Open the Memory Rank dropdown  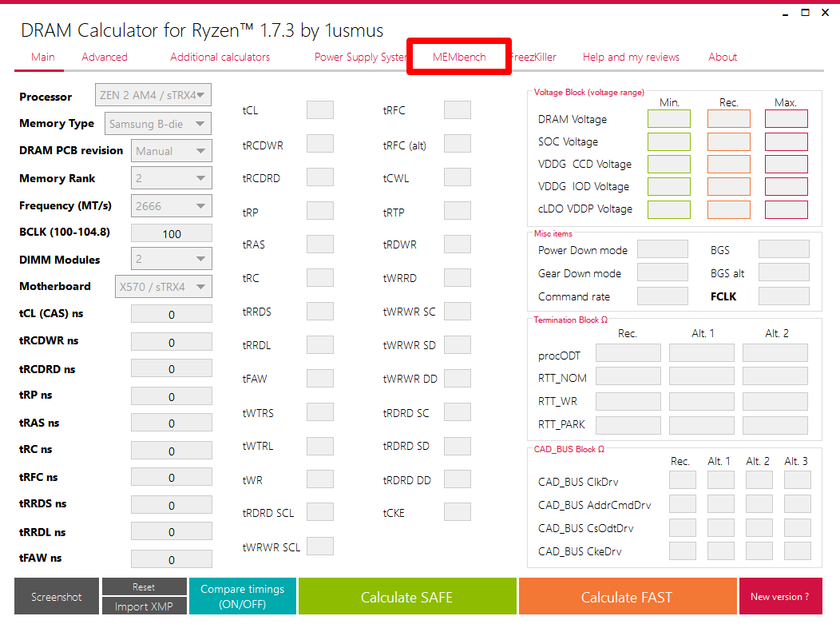[172, 178]
